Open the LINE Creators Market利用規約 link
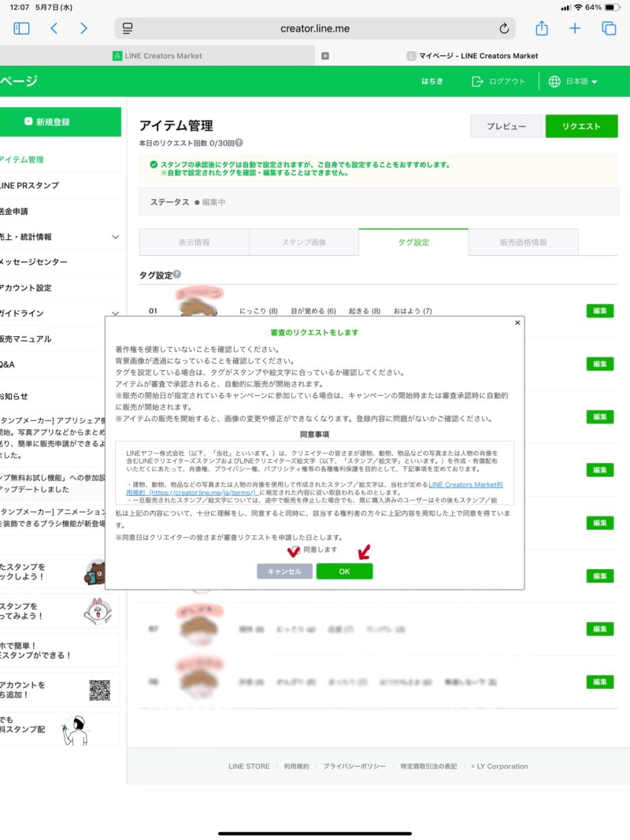630x840 pixels. 314,488
